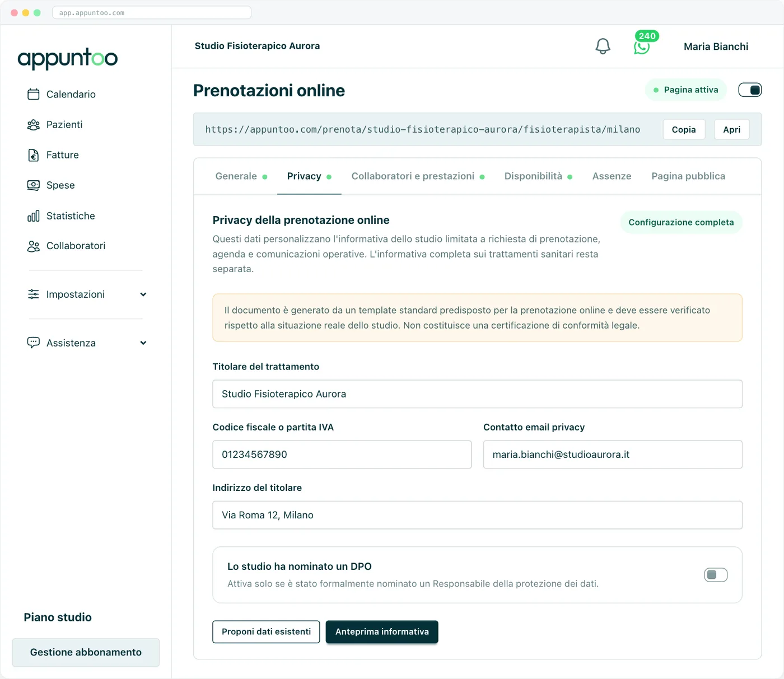The width and height of the screenshot is (784, 679).
Task: Click the Studio Fisioterapico Aurora header title
Action: [258, 46]
